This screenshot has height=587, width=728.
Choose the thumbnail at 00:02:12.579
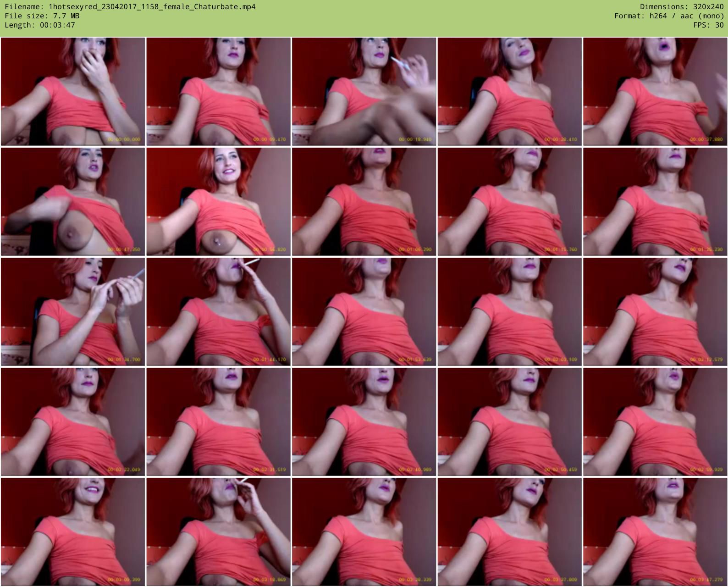655,312
